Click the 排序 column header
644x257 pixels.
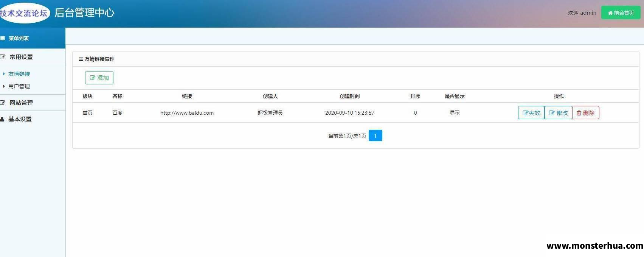pyautogui.click(x=415, y=96)
